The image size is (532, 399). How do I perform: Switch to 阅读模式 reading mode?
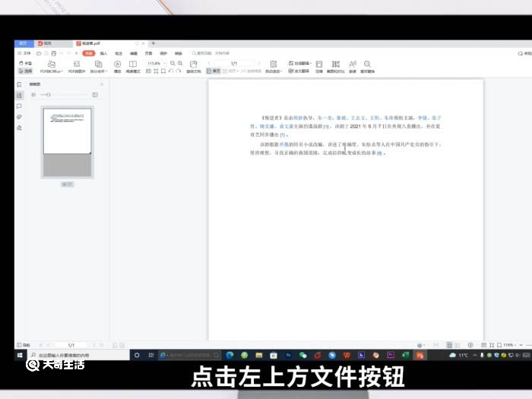[x=133, y=67]
